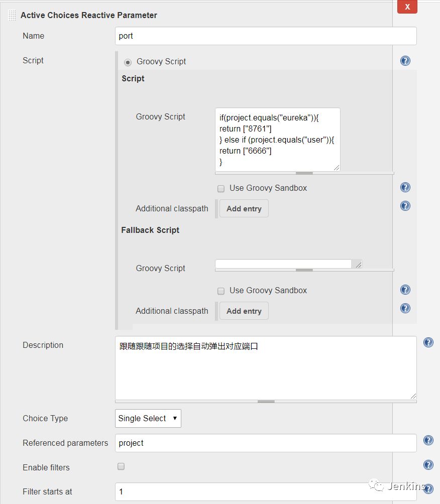440x504 pixels.
Task: Enable Use Groovy Sandbox under Fallback Script
Action: 221,291
